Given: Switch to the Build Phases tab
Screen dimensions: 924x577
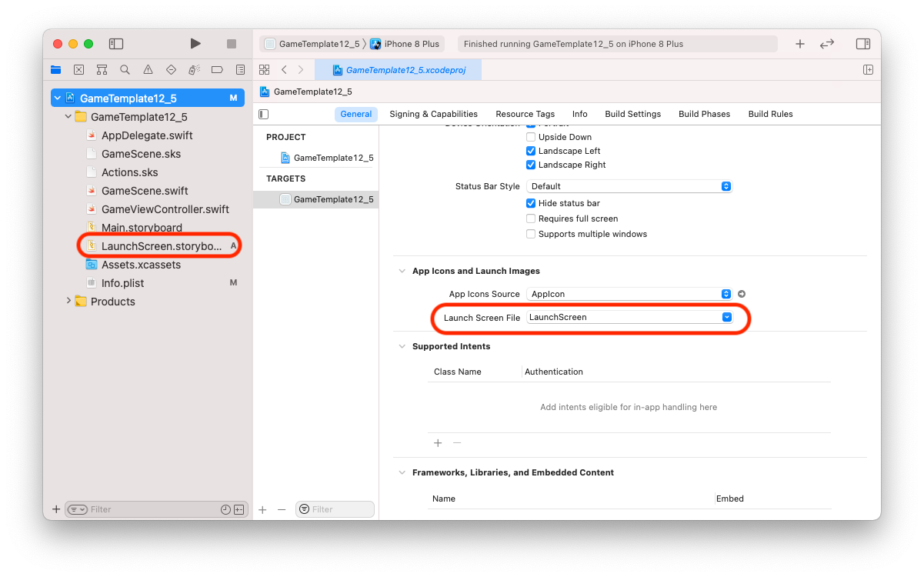Looking at the screenshot, I should 704,114.
